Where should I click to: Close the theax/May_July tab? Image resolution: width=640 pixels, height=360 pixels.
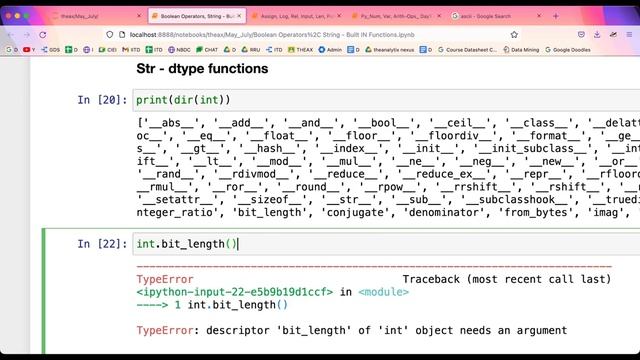[139, 16]
